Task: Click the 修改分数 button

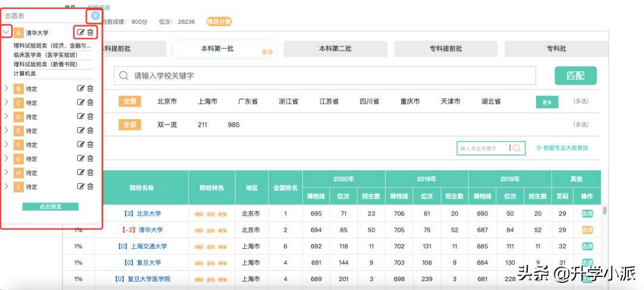Action: point(219,22)
